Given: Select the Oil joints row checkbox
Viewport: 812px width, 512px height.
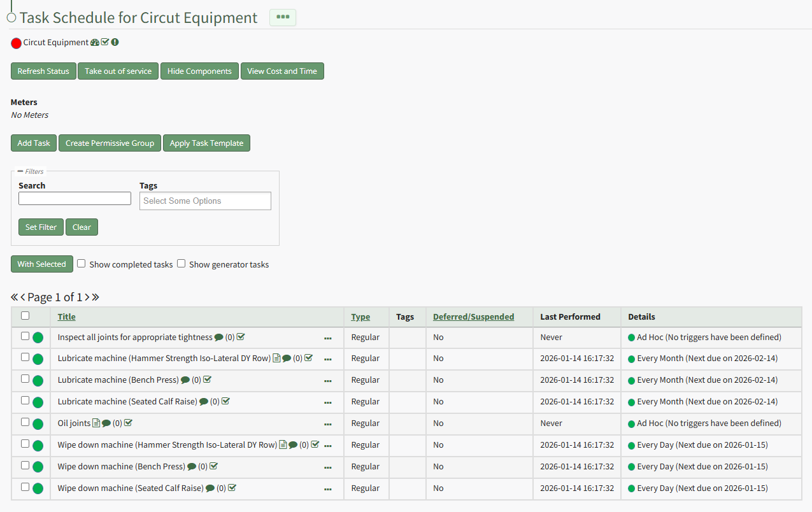Looking at the screenshot, I should pos(25,422).
